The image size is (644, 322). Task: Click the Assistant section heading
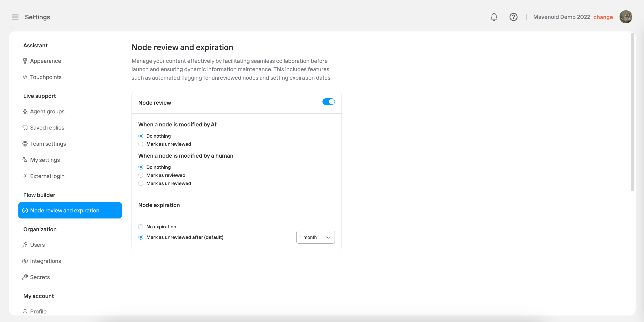click(x=35, y=45)
